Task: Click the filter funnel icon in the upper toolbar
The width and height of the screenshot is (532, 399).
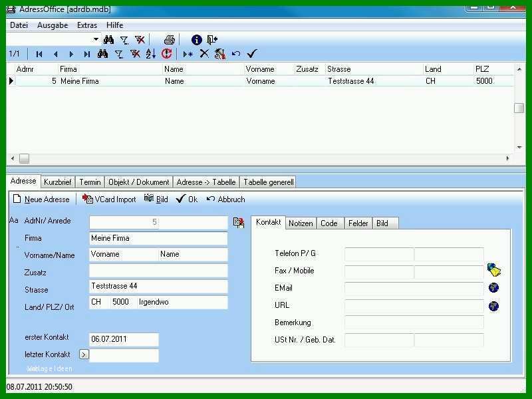Action: coord(124,40)
